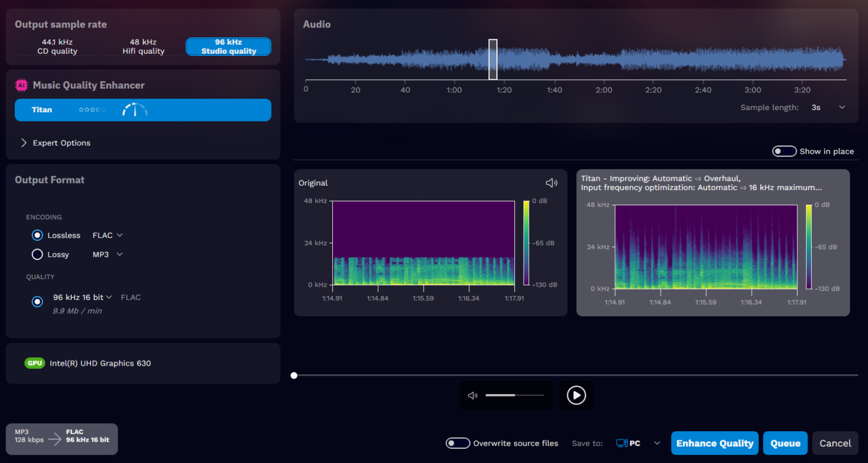Select 48 kHz Hifi quality tab
The height and width of the screenshot is (463, 868).
[x=143, y=47]
